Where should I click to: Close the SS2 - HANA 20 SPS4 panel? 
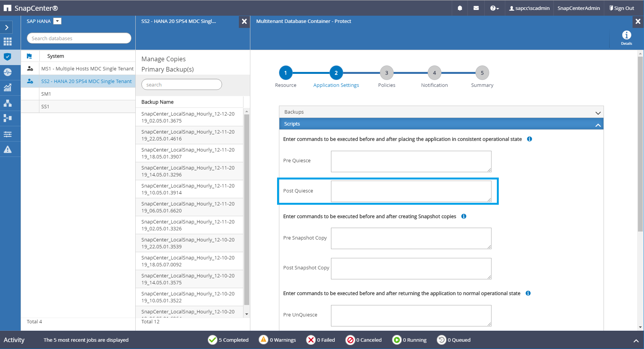tap(244, 21)
